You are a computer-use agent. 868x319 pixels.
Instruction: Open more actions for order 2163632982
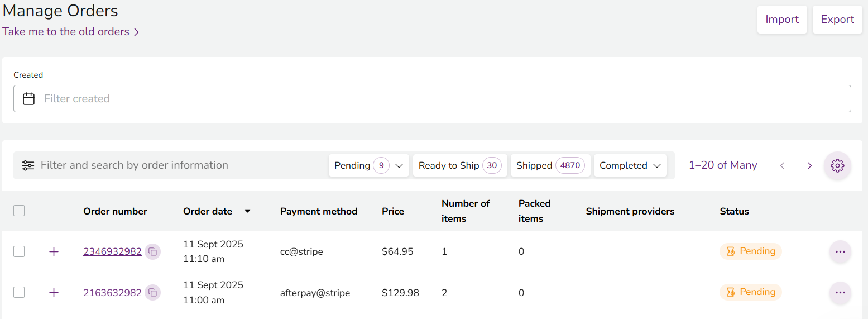840,293
